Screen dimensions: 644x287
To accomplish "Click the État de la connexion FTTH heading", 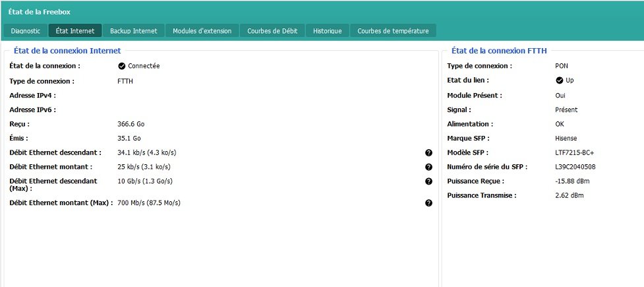I will (x=499, y=51).
